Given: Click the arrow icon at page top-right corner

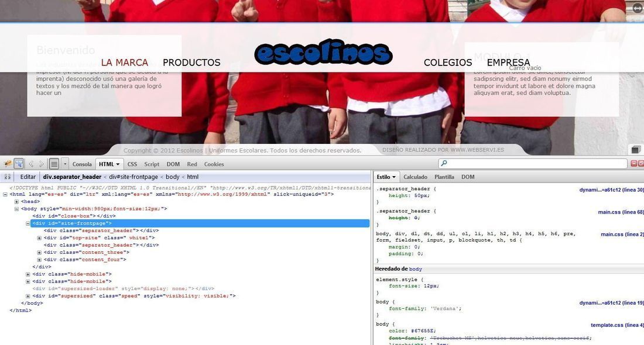Looking at the screenshot, I should click(636, 8).
